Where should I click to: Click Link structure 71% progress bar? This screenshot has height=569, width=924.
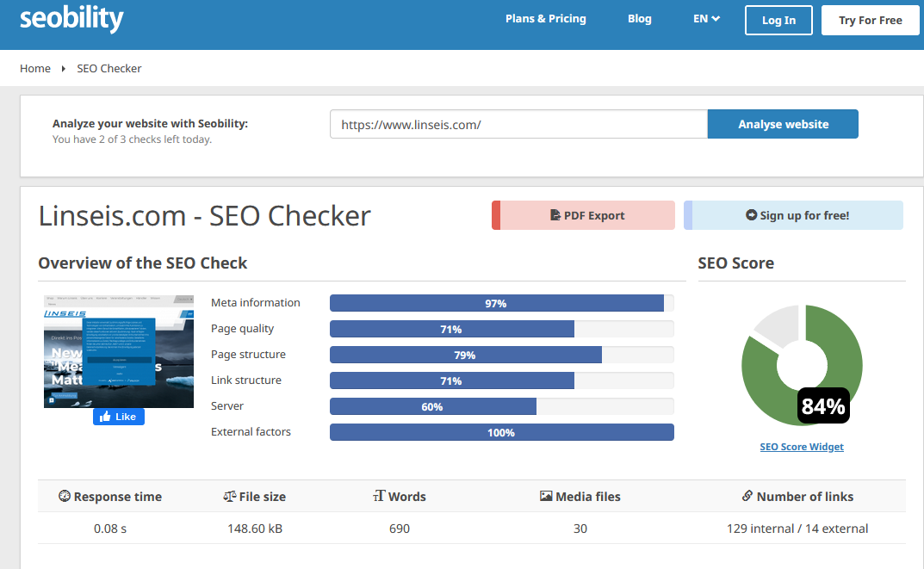click(x=501, y=380)
